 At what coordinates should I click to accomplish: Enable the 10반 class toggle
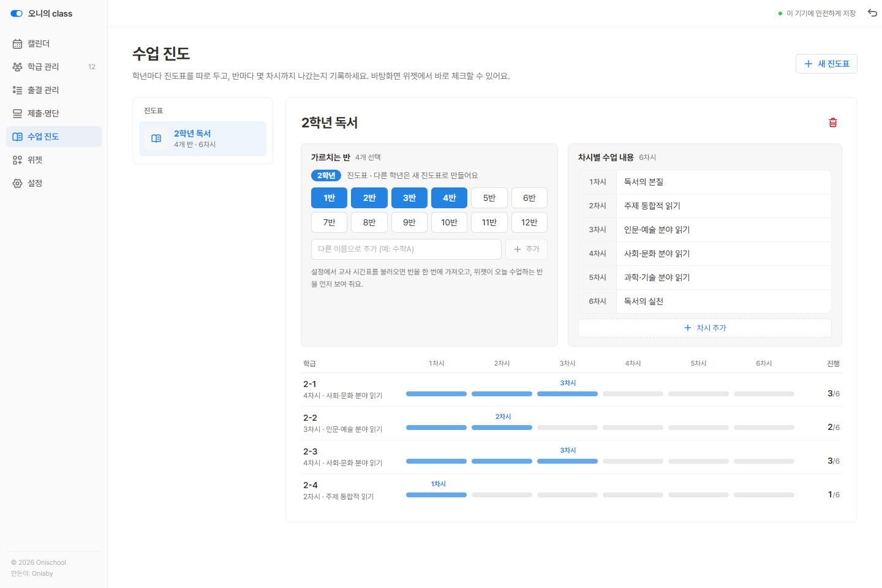(450, 222)
